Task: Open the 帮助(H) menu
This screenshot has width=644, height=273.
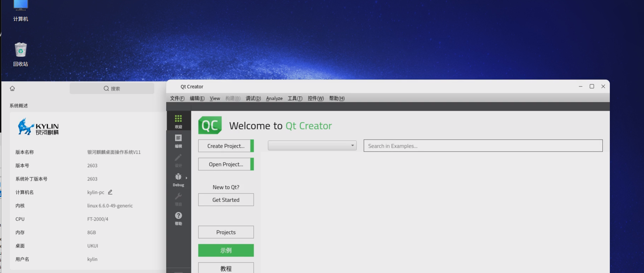Action: [337, 98]
